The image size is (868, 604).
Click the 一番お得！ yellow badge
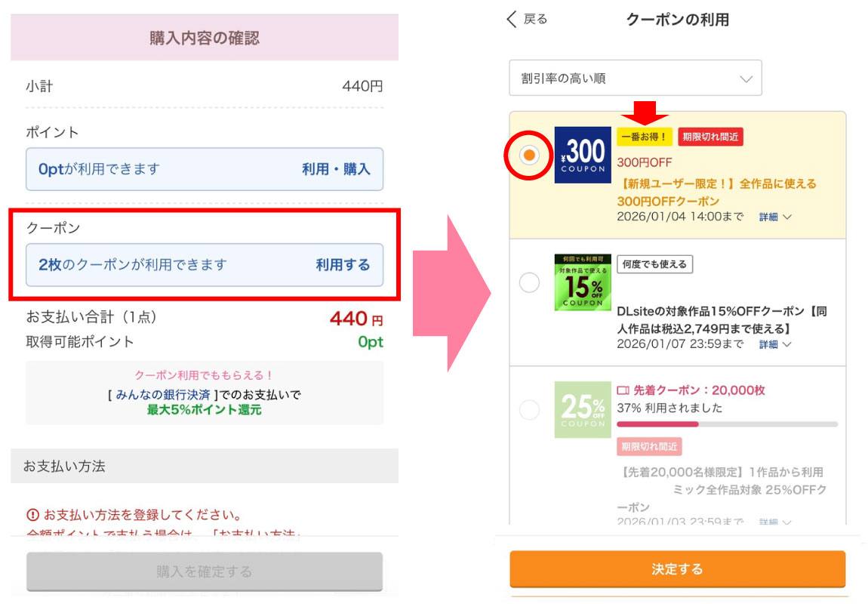(644, 137)
